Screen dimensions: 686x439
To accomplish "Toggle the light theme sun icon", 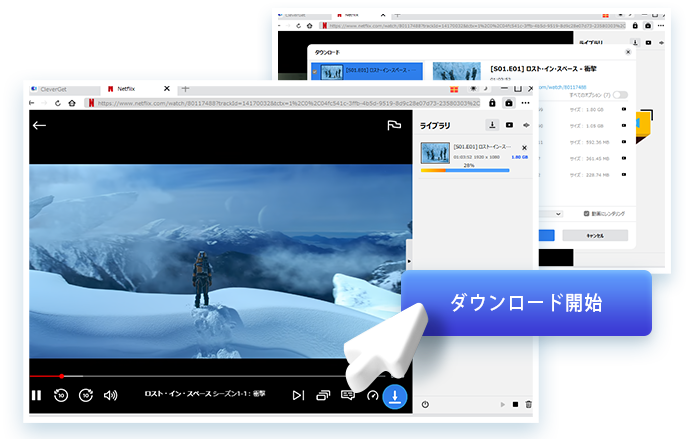I will click(473, 88).
